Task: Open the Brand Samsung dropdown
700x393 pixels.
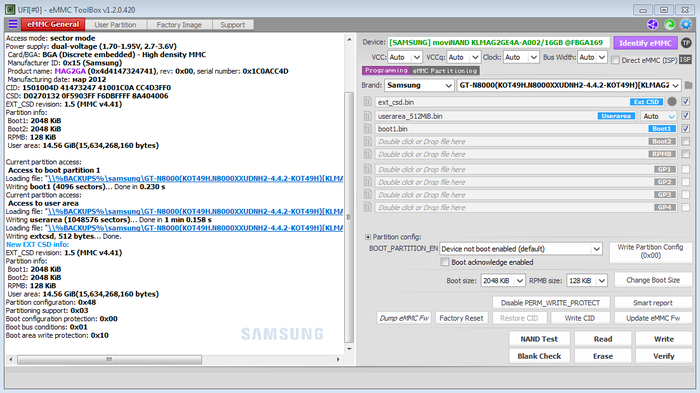Action: tap(419, 85)
